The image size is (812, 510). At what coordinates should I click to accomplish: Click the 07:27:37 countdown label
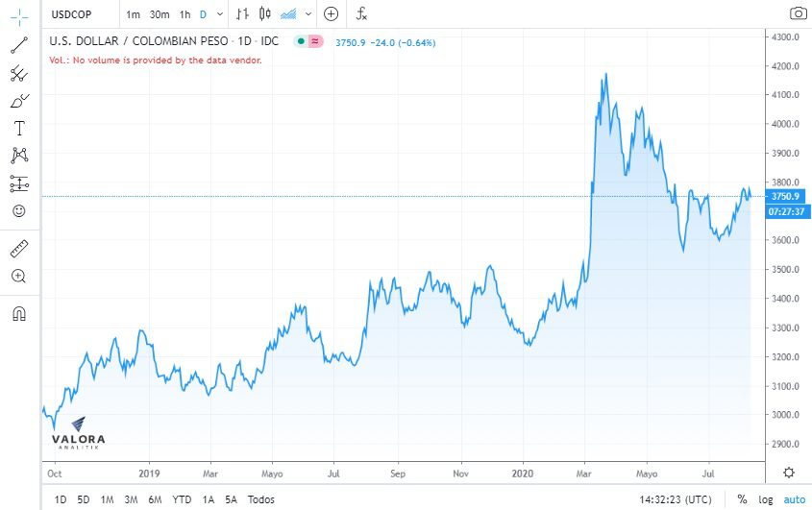787,211
